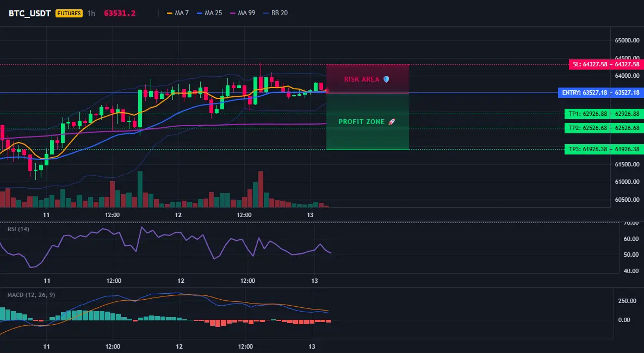644x353 pixels.
Task: Click the BTC_USDT symbol title
Action: (29, 13)
